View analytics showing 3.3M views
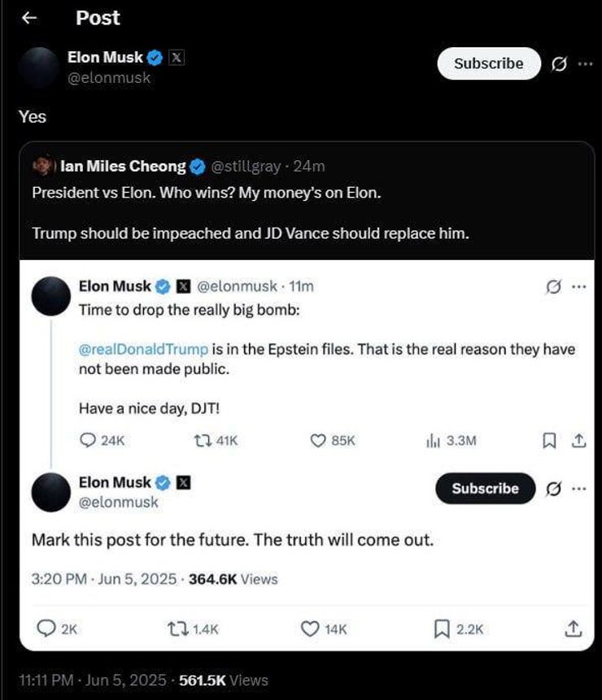The height and width of the screenshot is (700, 602). 433,441
